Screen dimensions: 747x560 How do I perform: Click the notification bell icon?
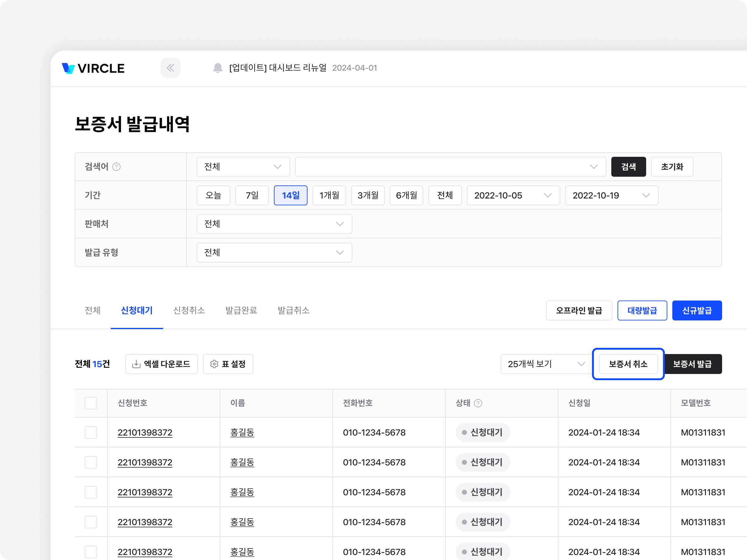218,68
